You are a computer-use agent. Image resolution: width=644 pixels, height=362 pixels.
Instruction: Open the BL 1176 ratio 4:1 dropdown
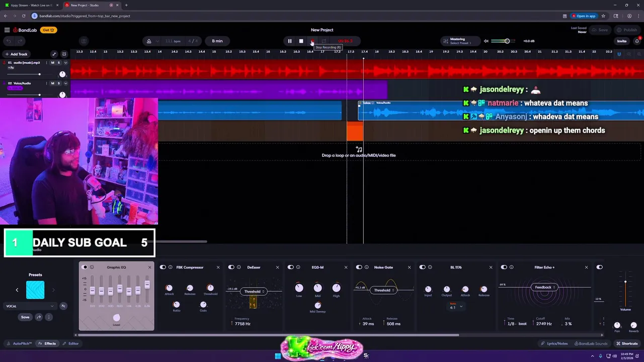pos(456,307)
